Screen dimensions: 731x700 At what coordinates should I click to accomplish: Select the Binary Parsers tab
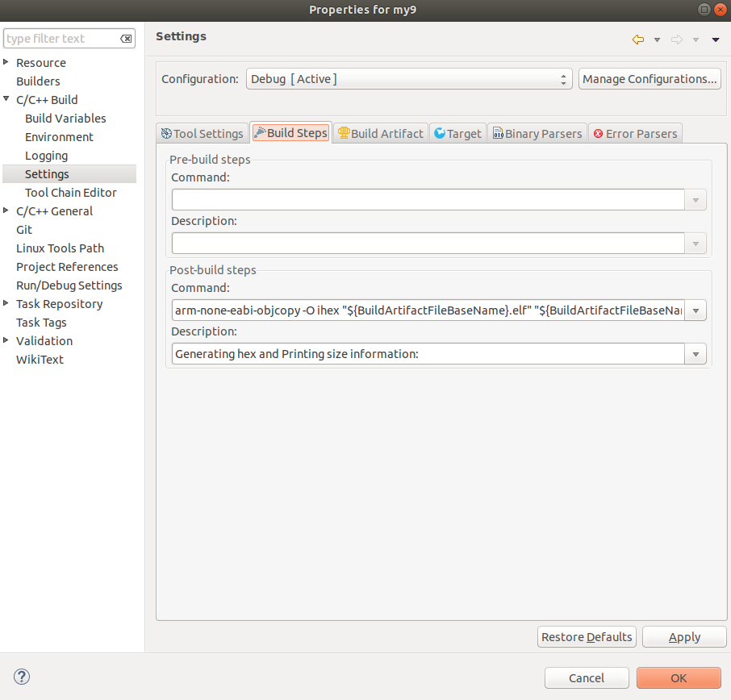click(x=537, y=134)
